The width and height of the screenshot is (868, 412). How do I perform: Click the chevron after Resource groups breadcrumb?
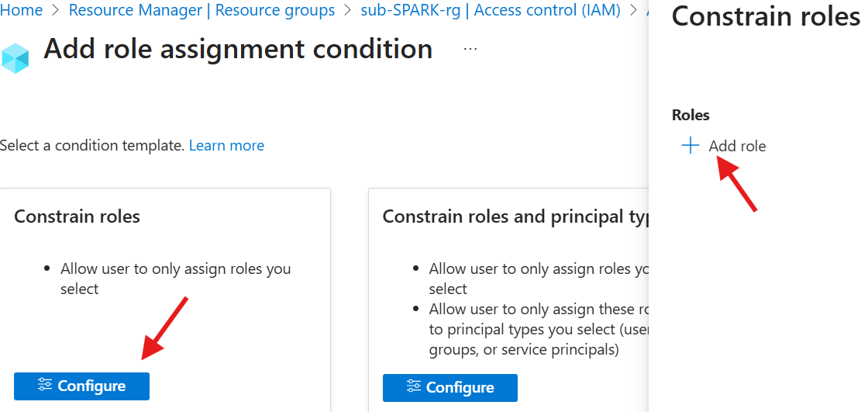[x=348, y=11]
